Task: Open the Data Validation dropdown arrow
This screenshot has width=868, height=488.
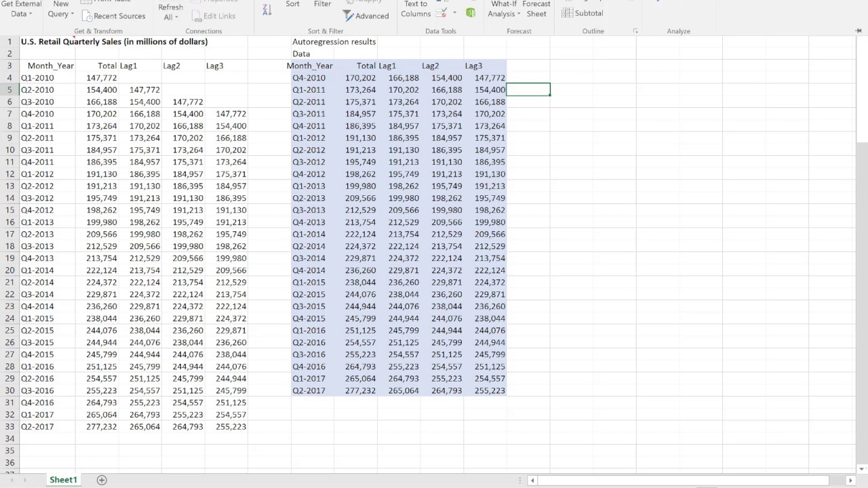Action: coord(454,13)
